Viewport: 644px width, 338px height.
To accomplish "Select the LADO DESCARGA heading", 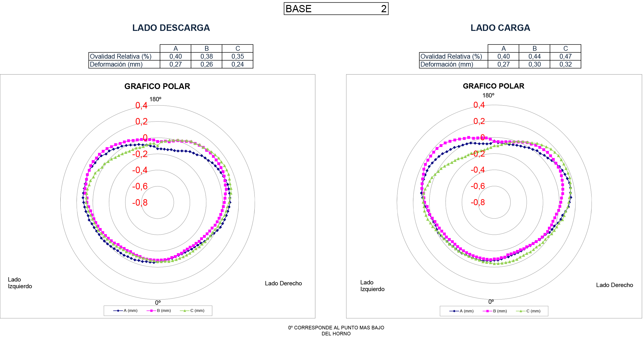I will [x=171, y=28].
